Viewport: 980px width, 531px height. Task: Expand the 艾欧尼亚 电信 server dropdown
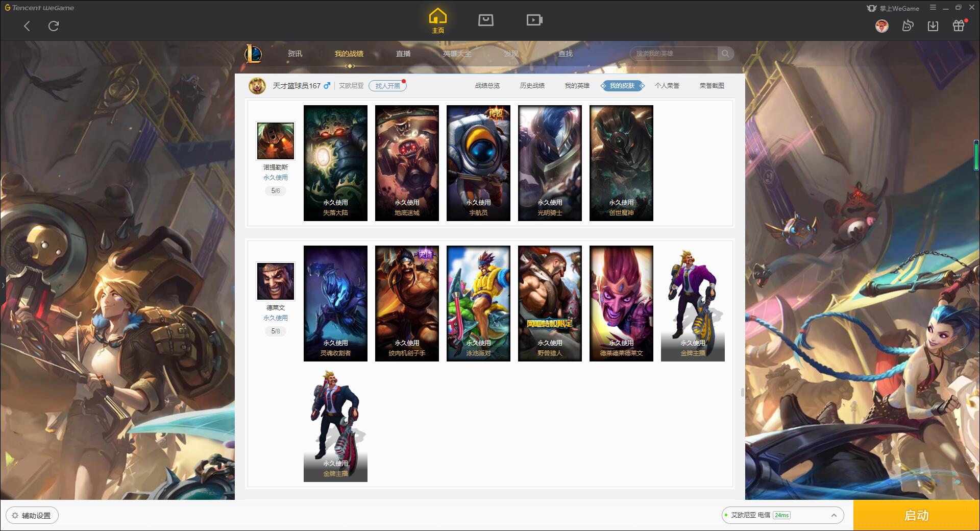(782, 515)
